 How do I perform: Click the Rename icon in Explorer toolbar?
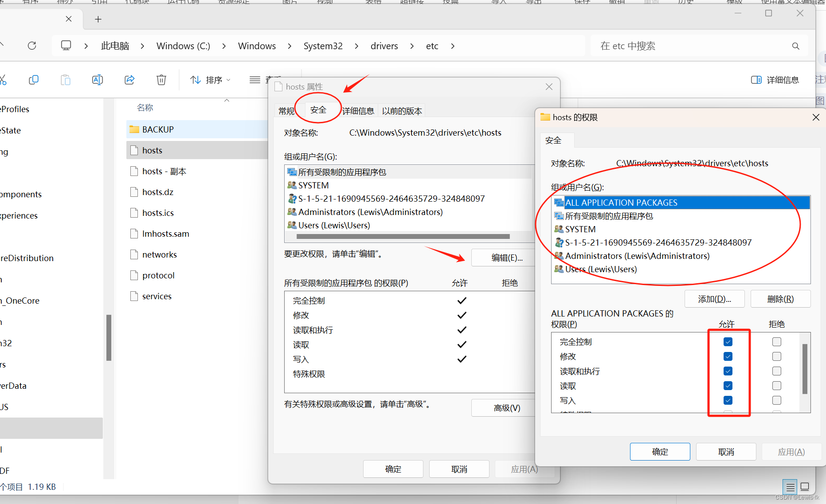coord(98,80)
